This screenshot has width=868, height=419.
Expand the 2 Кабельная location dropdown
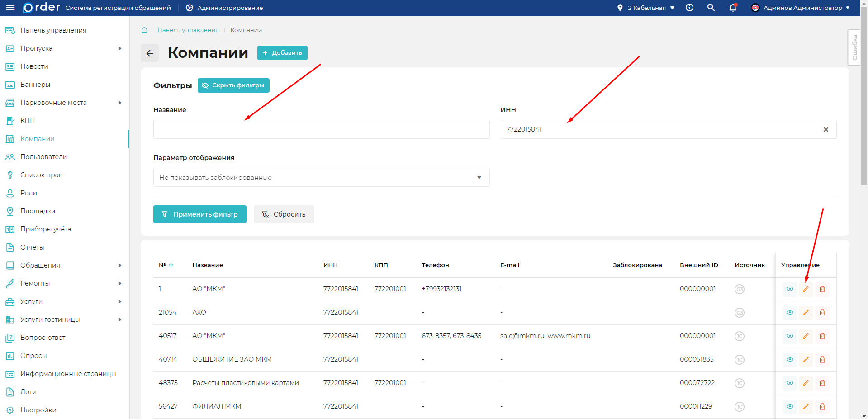click(x=646, y=8)
